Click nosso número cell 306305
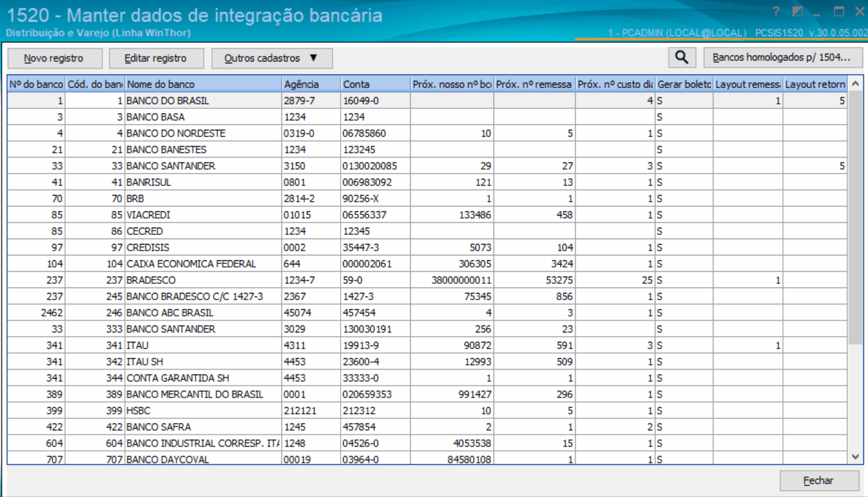Image resolution: width=868 pixels, height=497 pixels. tap(452, 264)
